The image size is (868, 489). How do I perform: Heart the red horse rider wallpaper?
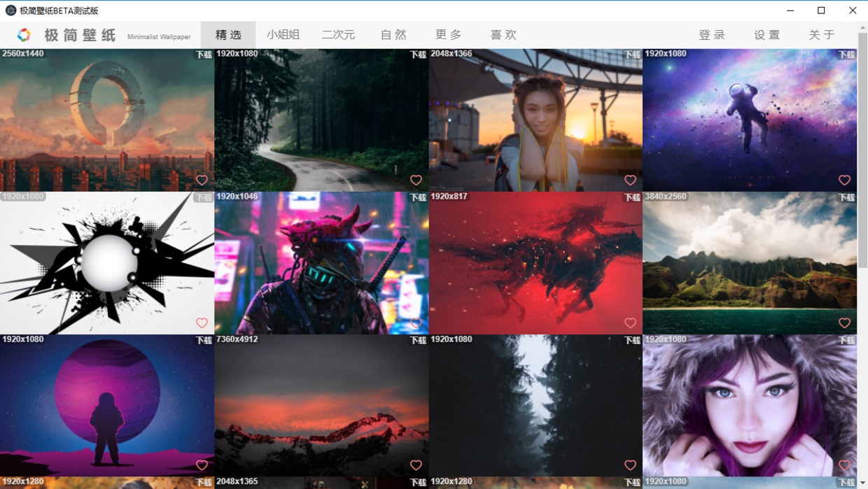pyautogui.click(x=630, y=323)
